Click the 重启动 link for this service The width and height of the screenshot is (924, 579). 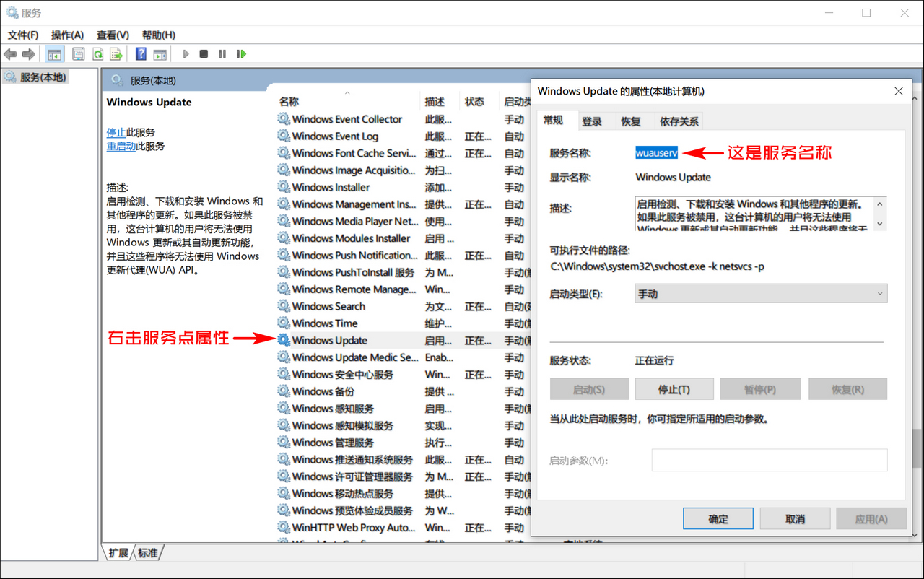point(121,146)
